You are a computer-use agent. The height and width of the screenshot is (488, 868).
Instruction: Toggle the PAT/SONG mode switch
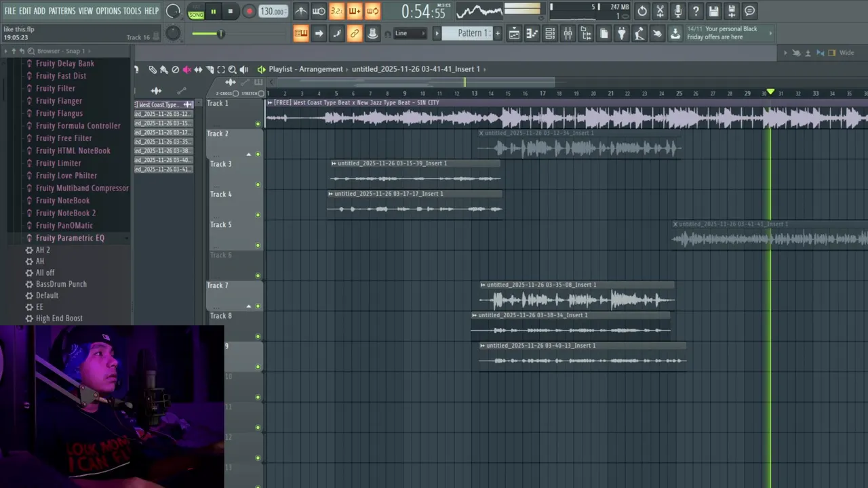click(195, 12)
